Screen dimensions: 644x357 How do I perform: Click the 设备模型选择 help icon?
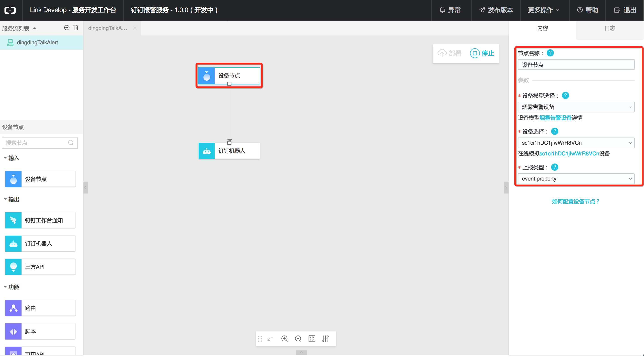565,95
